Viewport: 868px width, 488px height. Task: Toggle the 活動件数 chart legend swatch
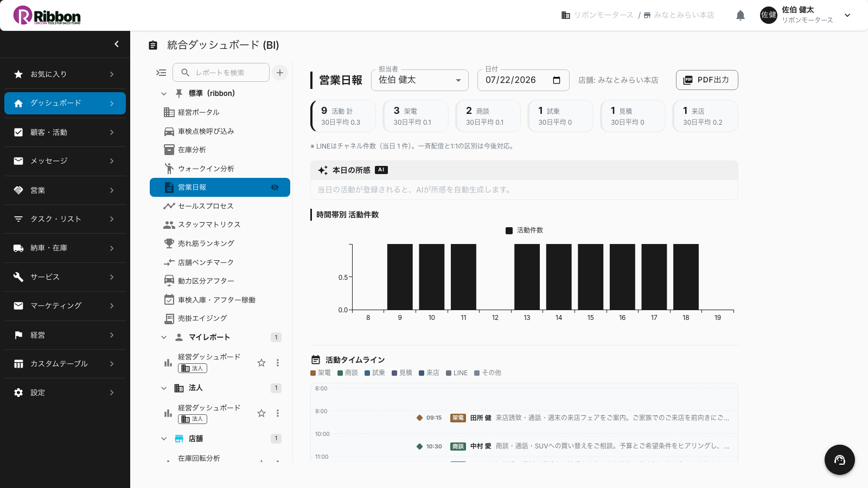click(x=509, y=230)
